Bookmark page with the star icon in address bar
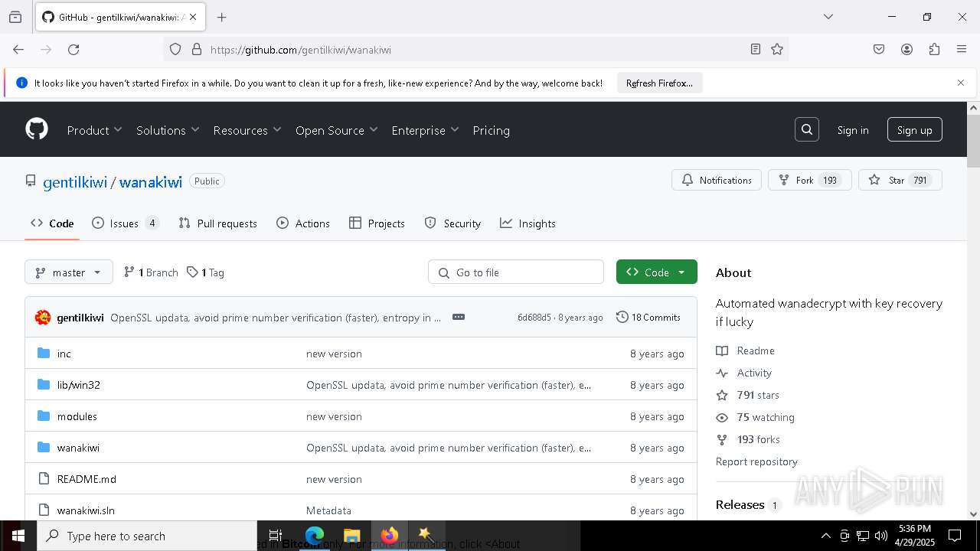 (x=777, y=50)
